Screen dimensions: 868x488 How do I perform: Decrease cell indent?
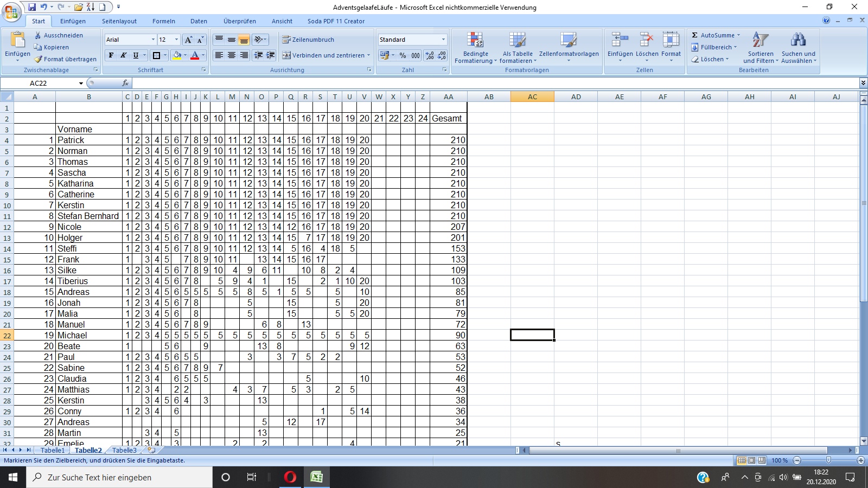coord(259,55)
